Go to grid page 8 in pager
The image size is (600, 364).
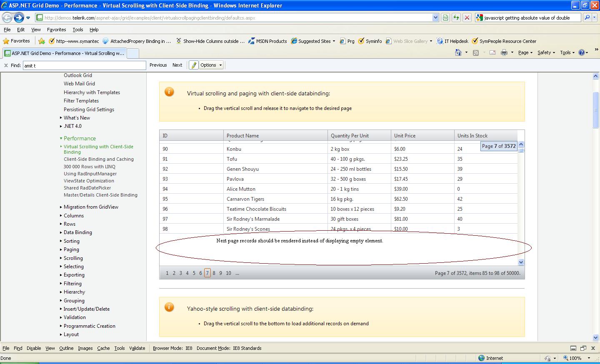(214, 273)
